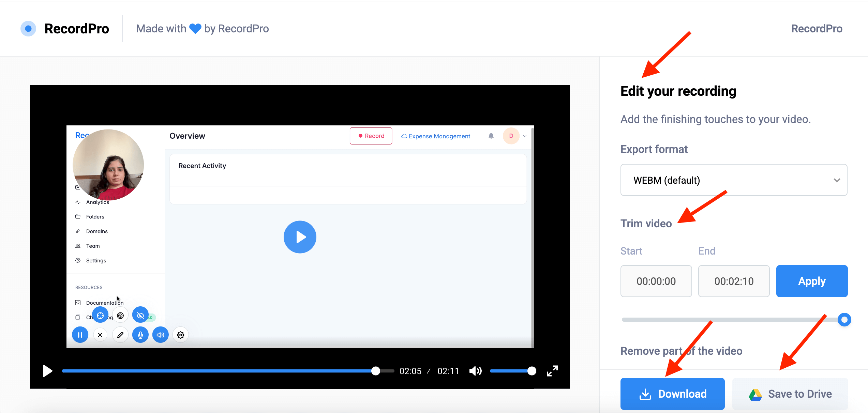Click the D user avatar
Image resolution: width=868 pixels, height=413 pixels.
click(x=511, y=136)
